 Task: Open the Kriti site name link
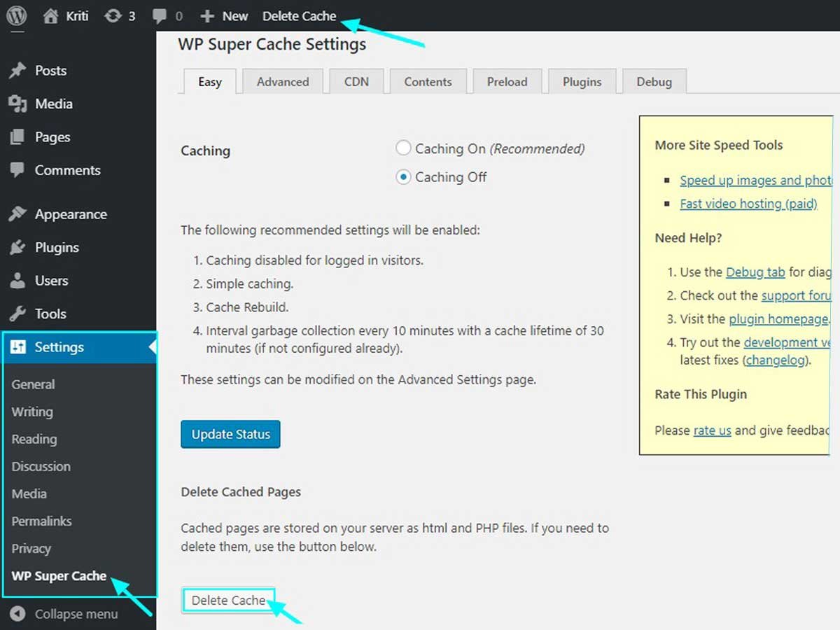click(77, 16)
